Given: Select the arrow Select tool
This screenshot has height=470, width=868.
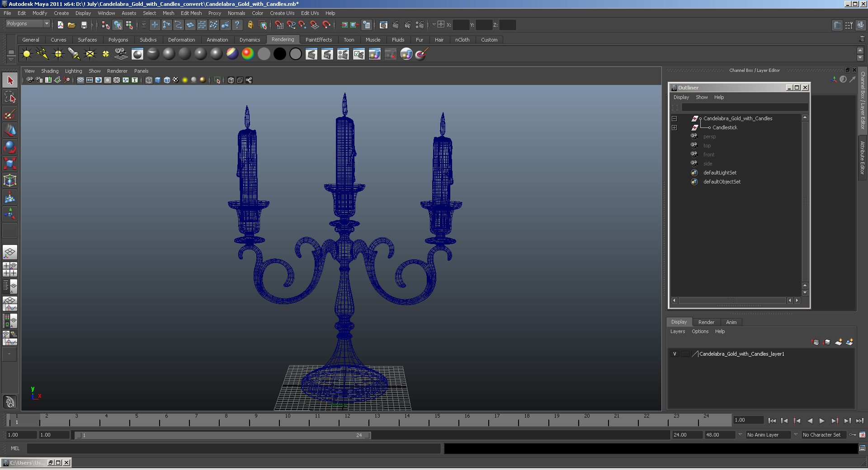Looking at the screenshot, I should (10, 80).
